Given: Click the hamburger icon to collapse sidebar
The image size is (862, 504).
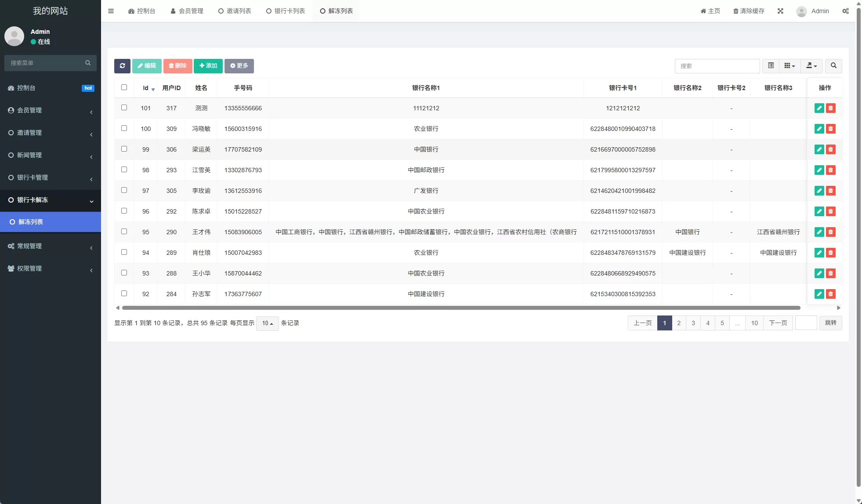Looking at the screenshot, I should tap(111, 11).
